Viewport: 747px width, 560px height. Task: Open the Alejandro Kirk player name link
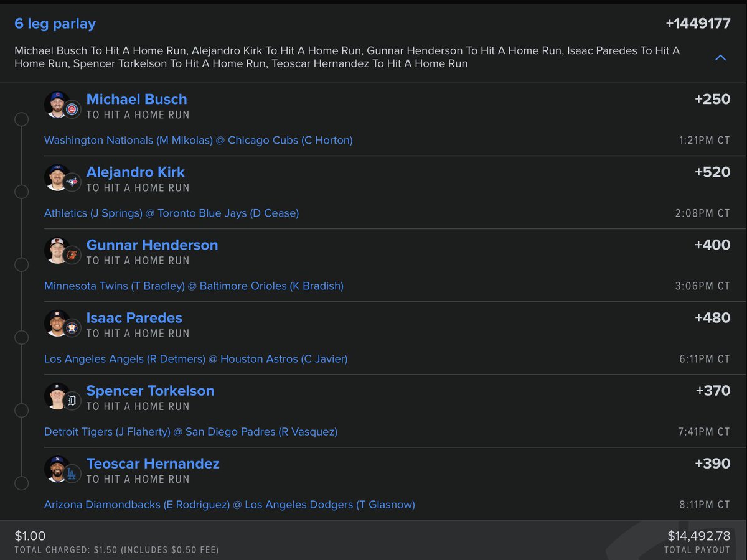pos(135,172)
